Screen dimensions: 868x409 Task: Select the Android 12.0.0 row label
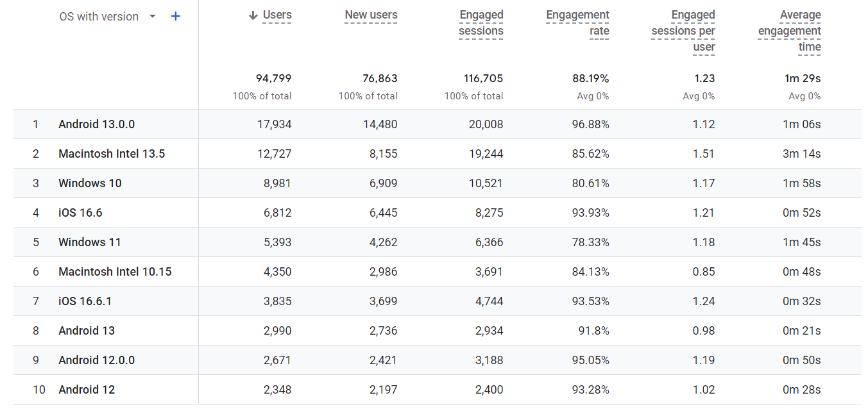[x=97, y=360]
